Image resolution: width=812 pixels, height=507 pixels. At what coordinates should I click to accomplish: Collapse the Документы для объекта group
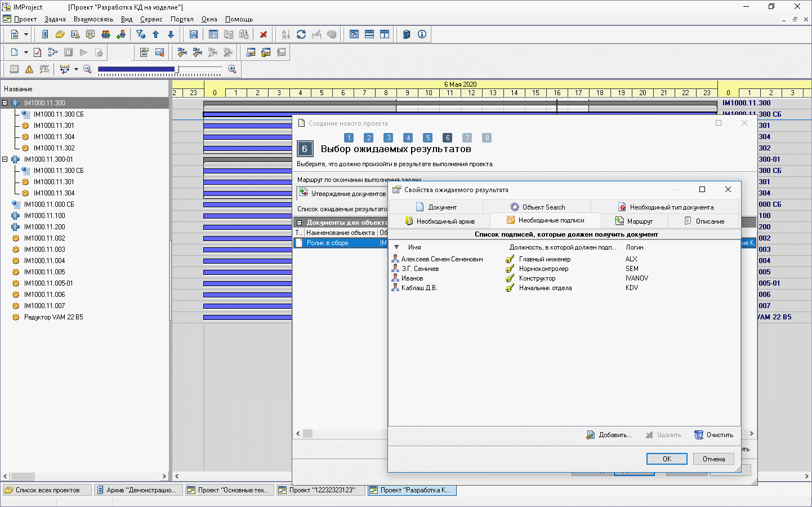(x=300, y=223)
